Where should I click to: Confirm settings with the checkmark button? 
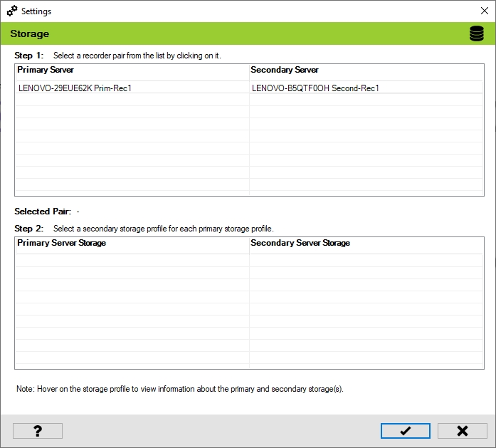tap(405, 431)
